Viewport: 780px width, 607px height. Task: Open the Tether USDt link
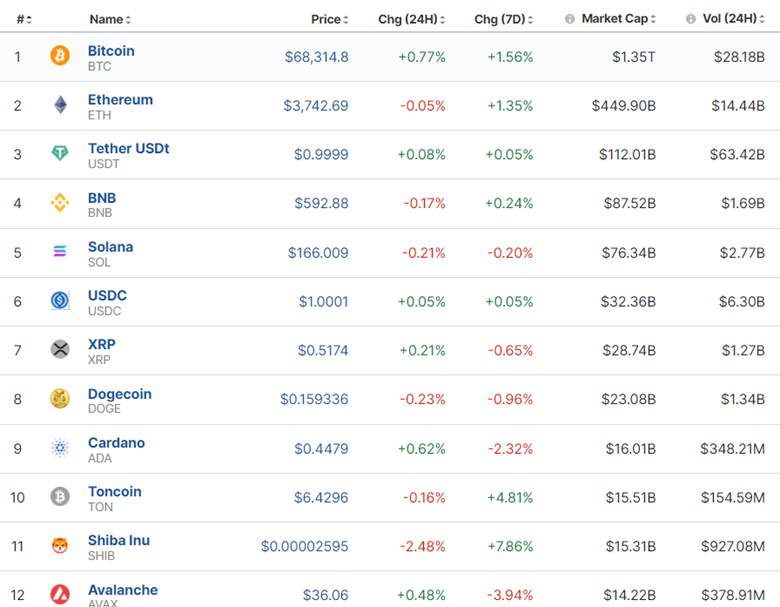[x=129, y=148]
